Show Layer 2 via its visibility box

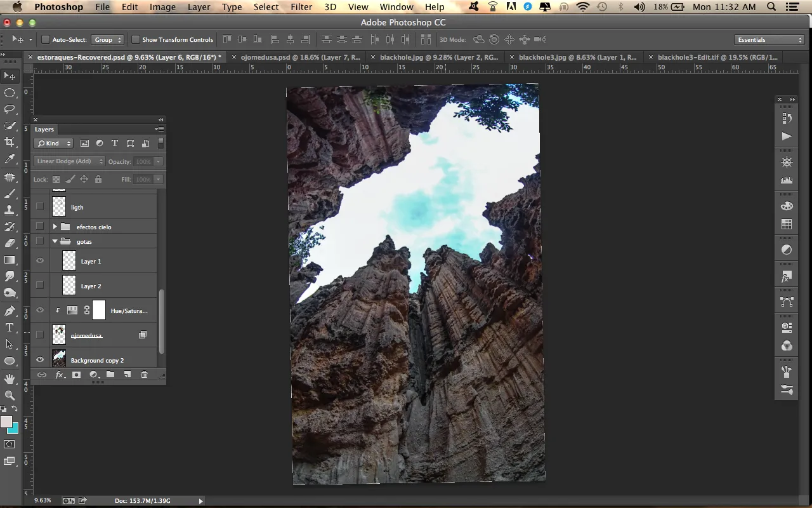(x=40, y=286)
